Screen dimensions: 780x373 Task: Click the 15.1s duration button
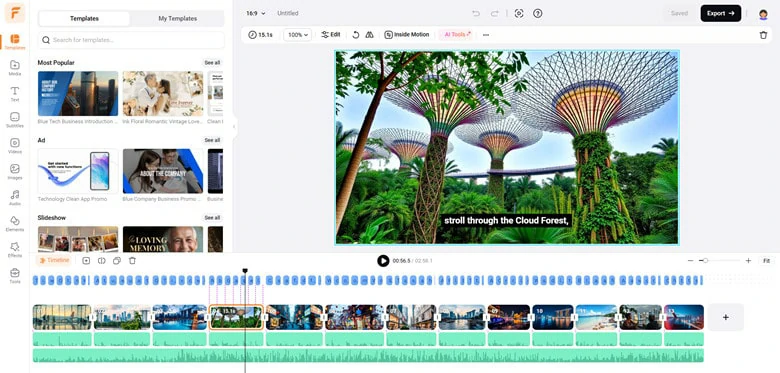point(261,35)
